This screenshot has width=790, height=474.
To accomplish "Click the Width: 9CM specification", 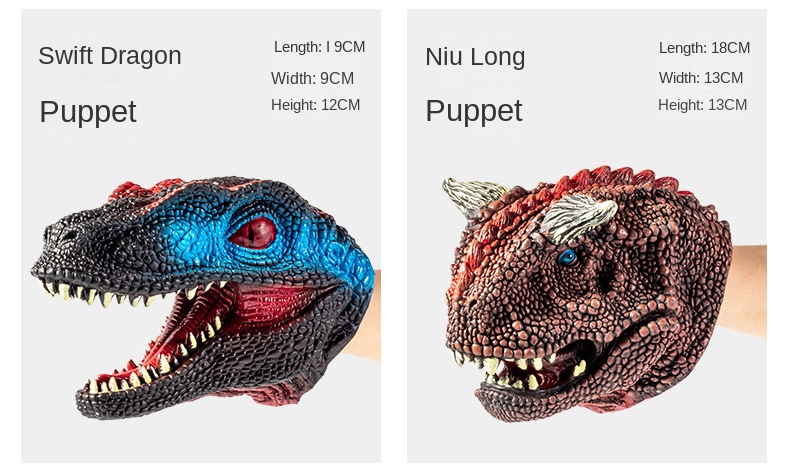I will tap(312, 79).
